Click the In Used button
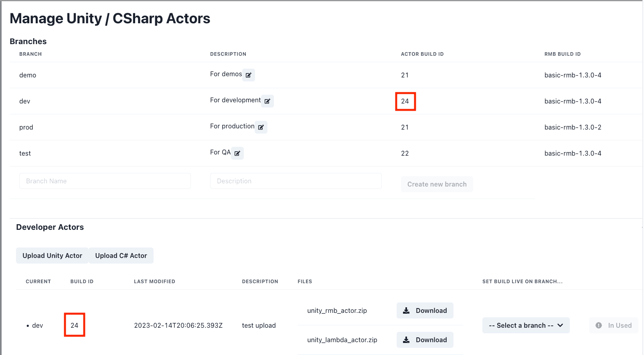Viewport: 644px width, 355px height. coord(614,325)
